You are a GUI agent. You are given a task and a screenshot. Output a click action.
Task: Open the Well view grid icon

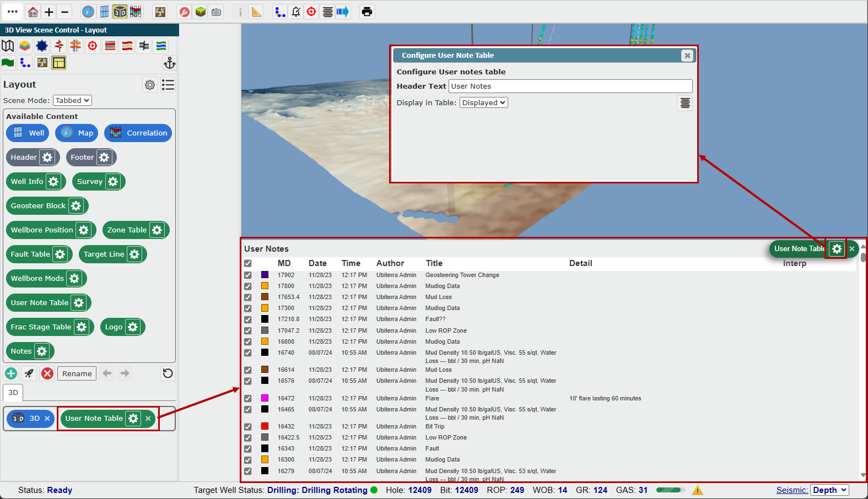[104, 12]
